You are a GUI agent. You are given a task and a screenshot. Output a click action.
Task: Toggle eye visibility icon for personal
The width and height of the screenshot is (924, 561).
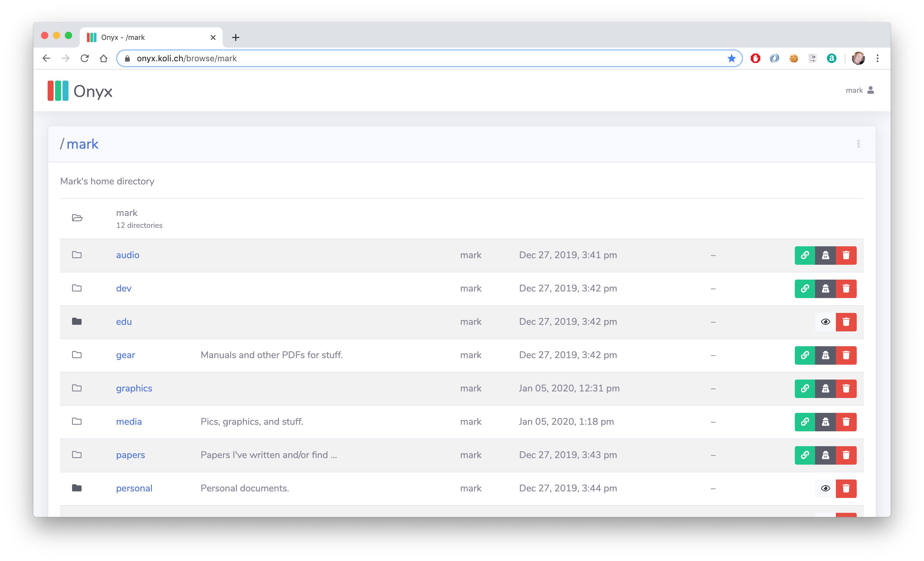point(825,489)
